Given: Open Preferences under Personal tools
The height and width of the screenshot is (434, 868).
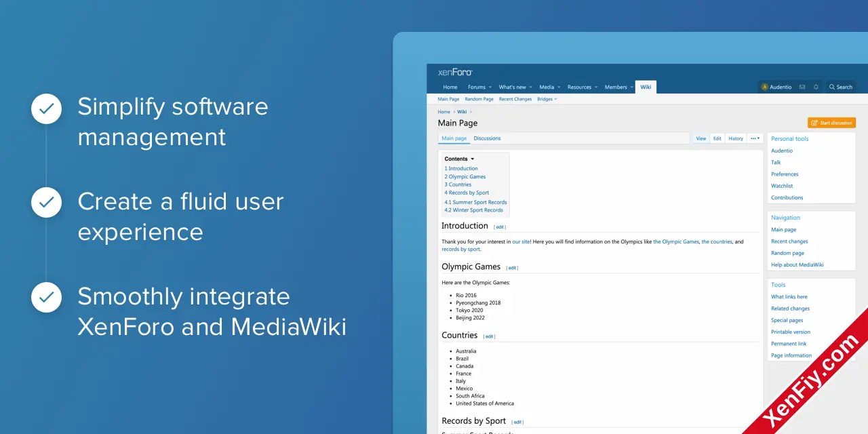Looking at the screenshot, I should pyautogui.click(x=785, y=174).
